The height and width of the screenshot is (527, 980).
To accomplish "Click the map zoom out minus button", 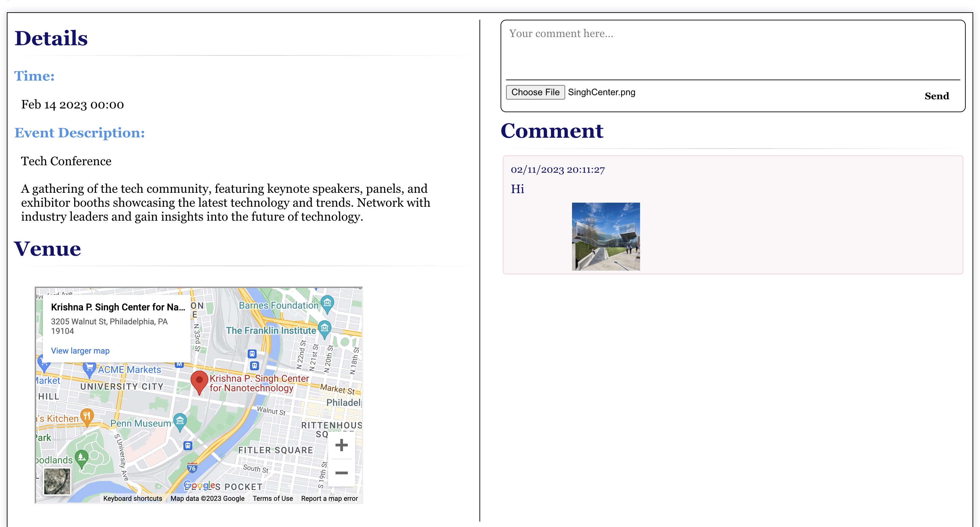I will click(341, 473).
